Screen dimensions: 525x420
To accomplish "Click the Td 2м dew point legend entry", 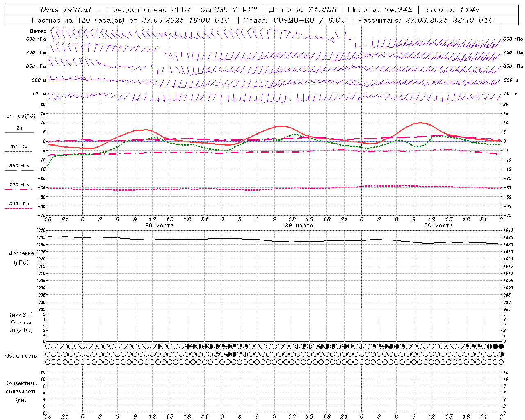I will [x=19, y=147].
